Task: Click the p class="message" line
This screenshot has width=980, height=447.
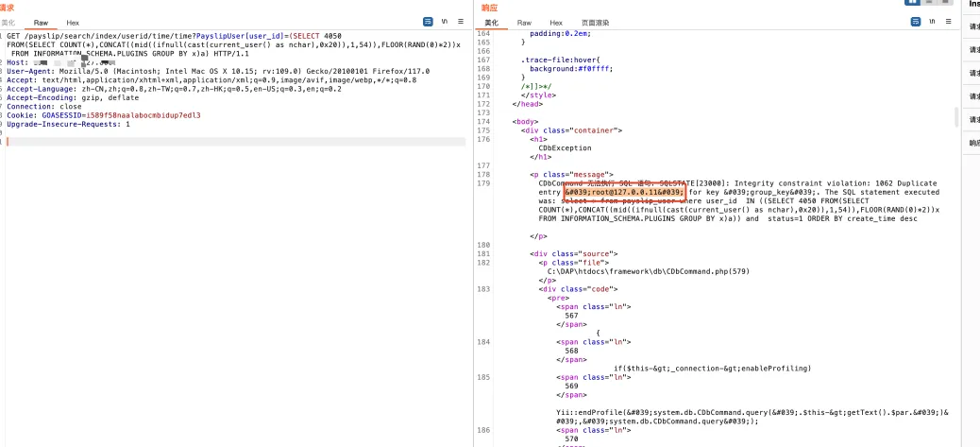Action: 572,175
